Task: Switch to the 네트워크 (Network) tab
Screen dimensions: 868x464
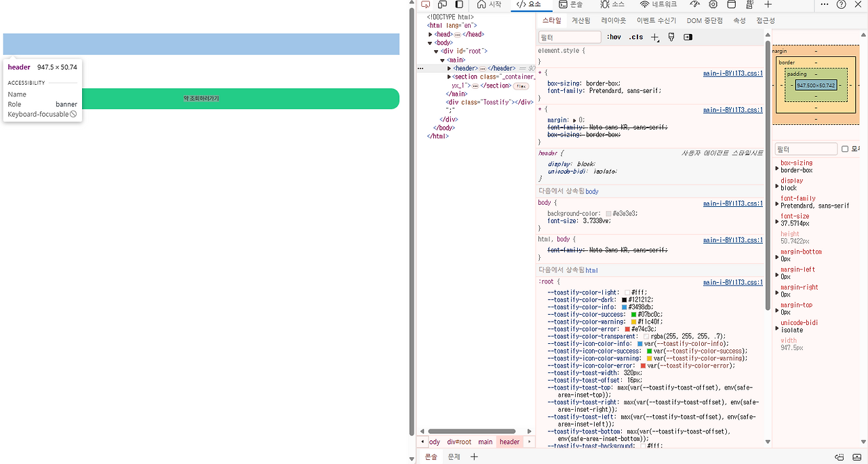Action: coord(658,5)
